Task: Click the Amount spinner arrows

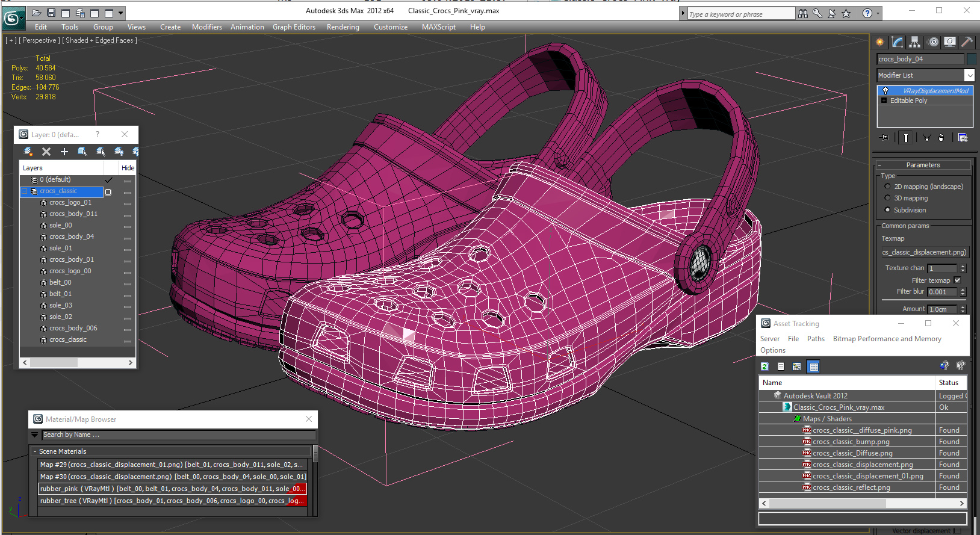Action: coord(963,309)
